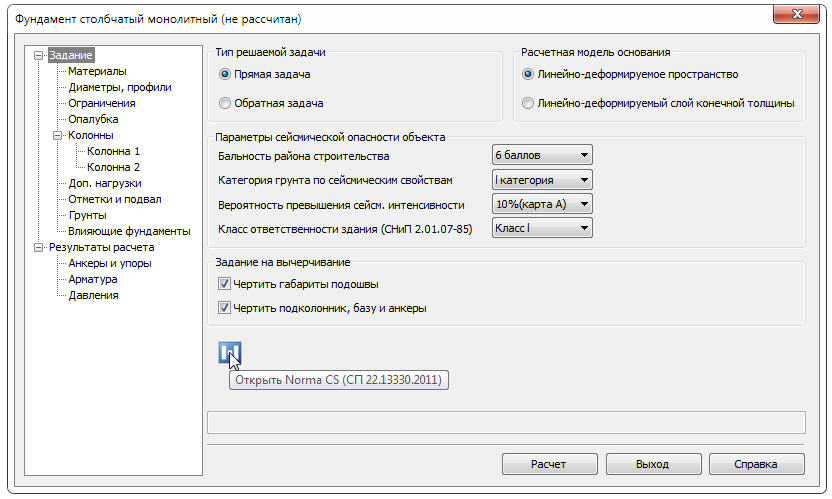Open Norma CS reference icon
The height and width of the screenshot is (499, 832).
[230, 353]
